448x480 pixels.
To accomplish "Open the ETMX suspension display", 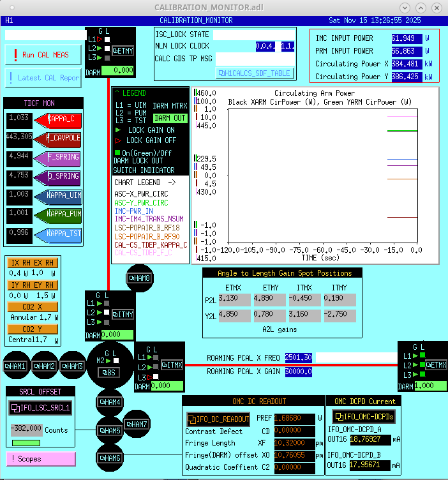I will (x=434, y=364).
